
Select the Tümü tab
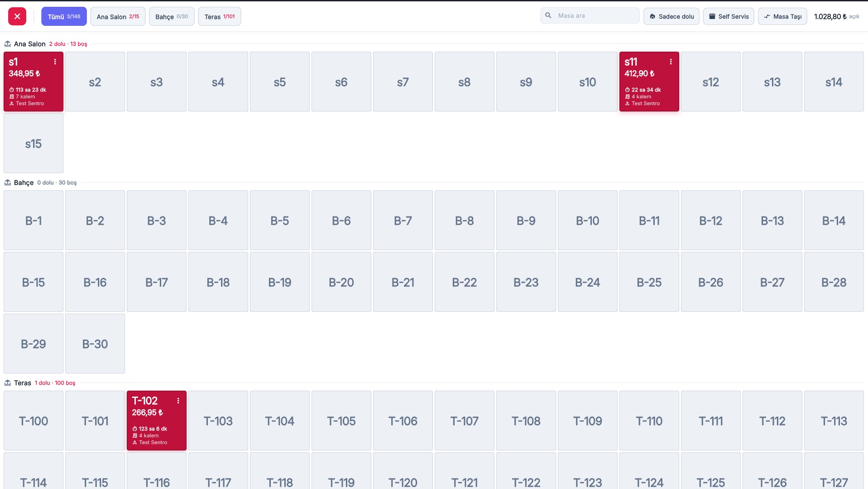click(x=64, y=16)
